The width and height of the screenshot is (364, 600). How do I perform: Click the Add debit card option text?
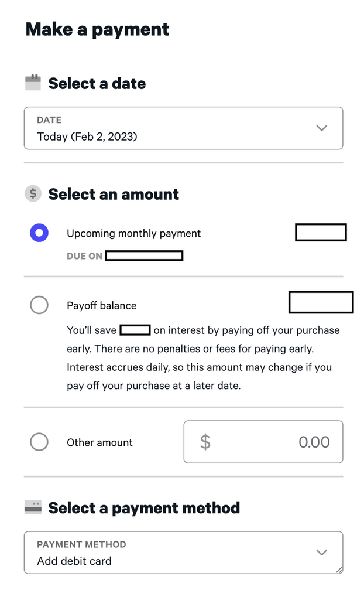point(74,561)
